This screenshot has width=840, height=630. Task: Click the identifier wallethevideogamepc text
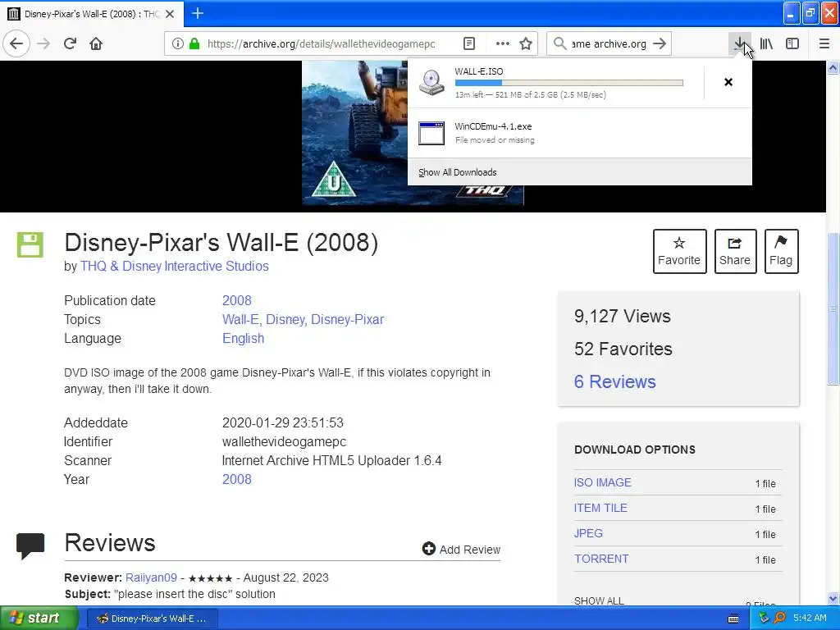[x=284, y=442]
